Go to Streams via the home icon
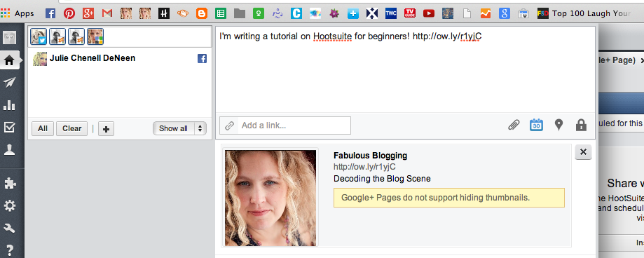The image size is (644, 258). (x=9, y=61)
